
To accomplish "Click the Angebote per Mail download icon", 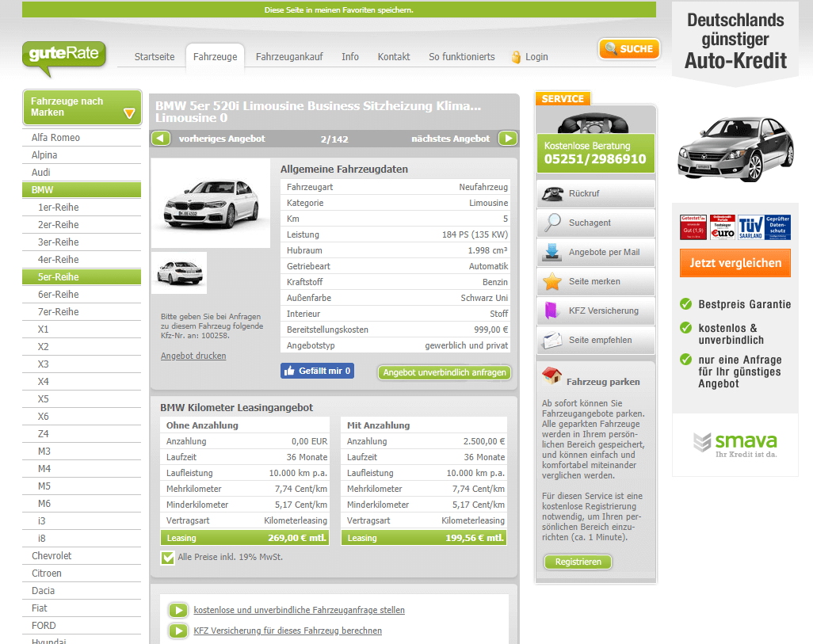I will click(x=552, y=252).
